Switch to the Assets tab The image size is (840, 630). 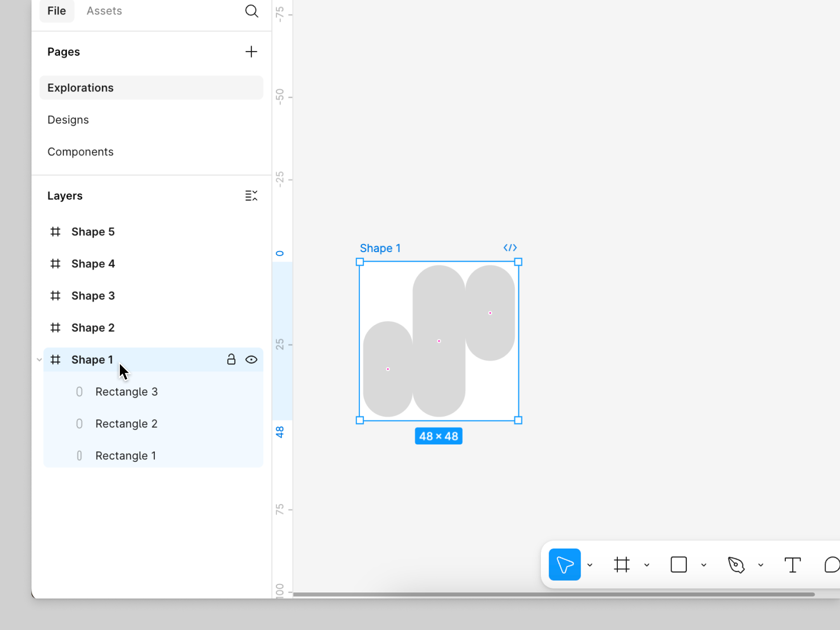pos(104,11)
